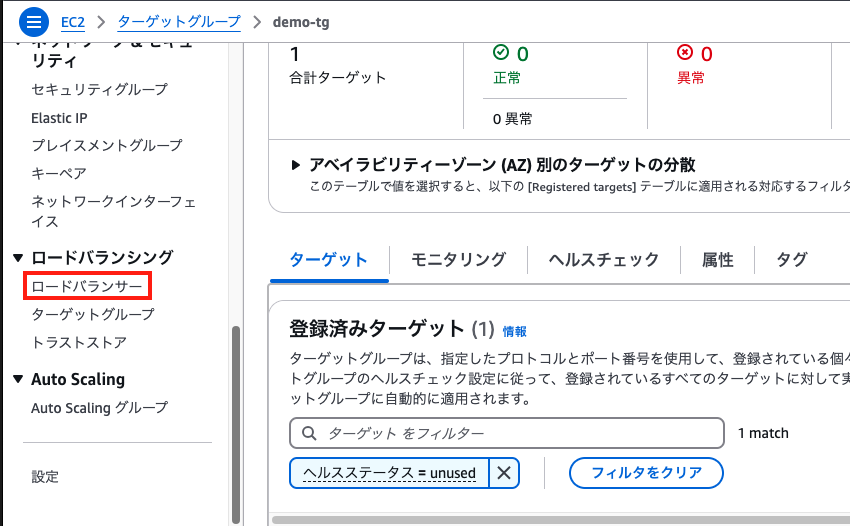Collapse the Auto Scaling sidebar section

[x=18, y=379]
